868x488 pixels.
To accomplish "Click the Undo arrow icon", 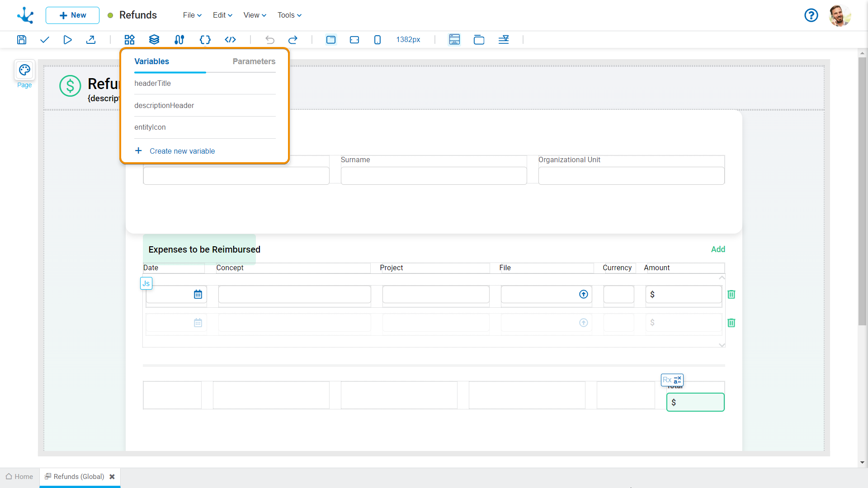I will pyautogui.click(x=269, y=39).
